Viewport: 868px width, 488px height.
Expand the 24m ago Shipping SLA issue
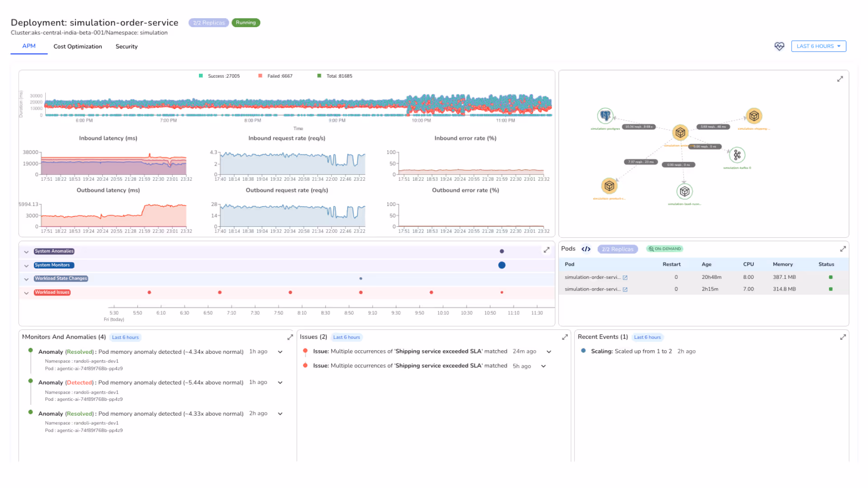point(549,352)
